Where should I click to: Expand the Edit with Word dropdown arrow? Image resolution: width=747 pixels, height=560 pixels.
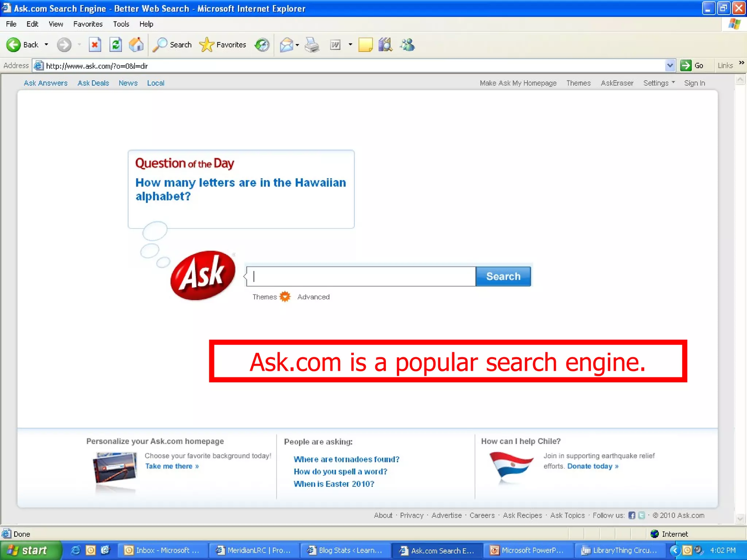click(351, 45)
